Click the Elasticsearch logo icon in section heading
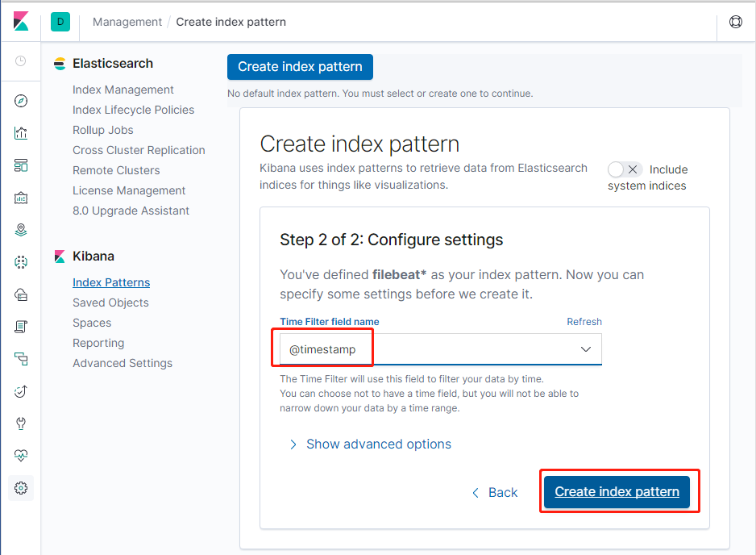The width and height of the screenshot is (756, 555). point(60,64)
